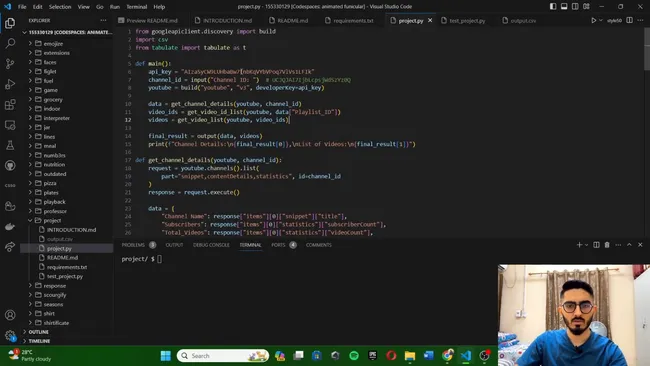
Task: Open the Run and Debug view
Action: coord(10,84)
